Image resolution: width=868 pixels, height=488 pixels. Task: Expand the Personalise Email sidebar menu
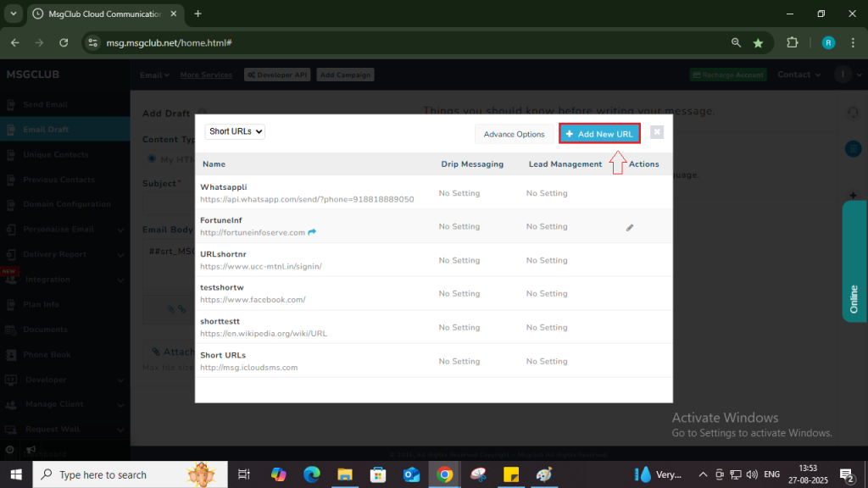click(64, 229)
